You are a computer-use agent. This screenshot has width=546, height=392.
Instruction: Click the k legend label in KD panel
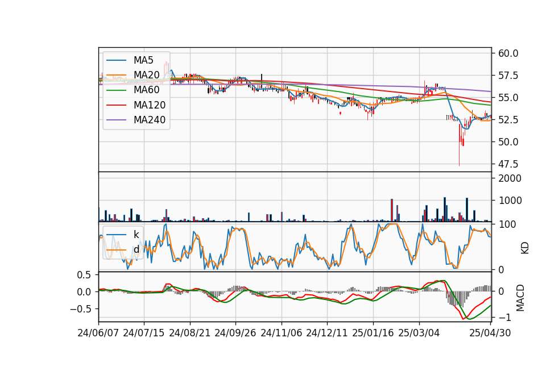tap(136, 235)
